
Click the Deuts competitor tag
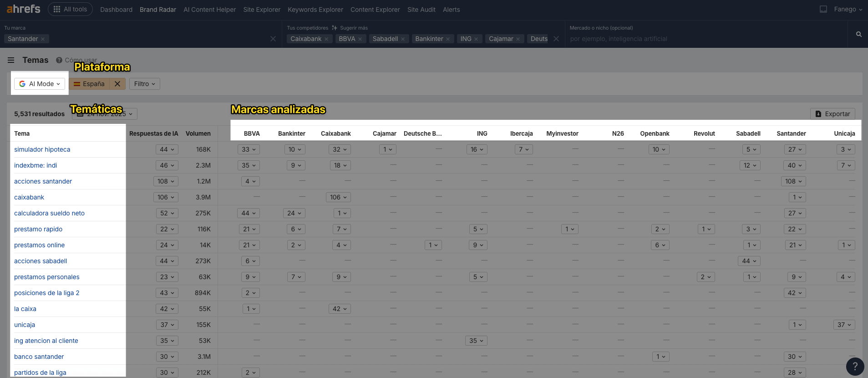[x=539, y=39]
